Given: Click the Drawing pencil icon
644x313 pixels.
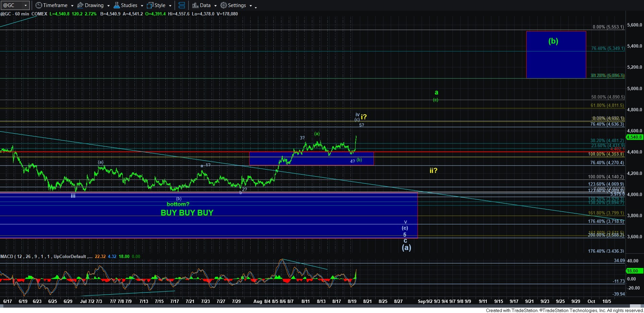Looking at the screenshot, I should point(80,5).
